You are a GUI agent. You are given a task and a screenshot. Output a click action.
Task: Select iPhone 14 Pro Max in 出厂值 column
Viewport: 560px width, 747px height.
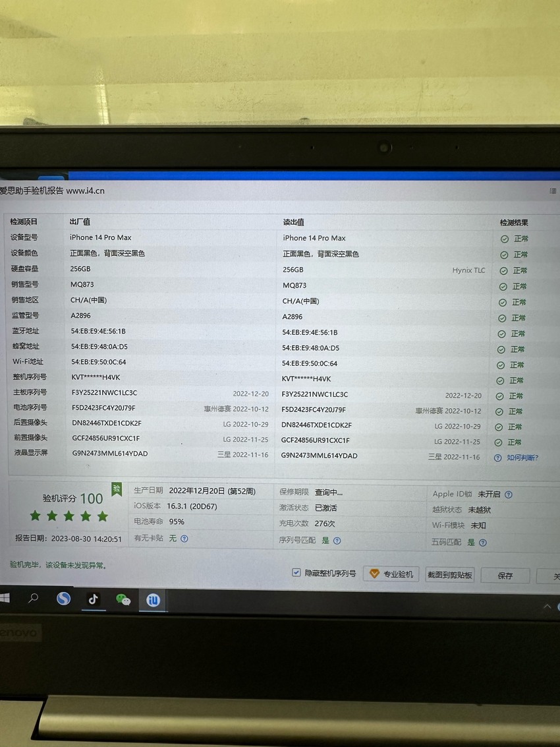point(101,237)
